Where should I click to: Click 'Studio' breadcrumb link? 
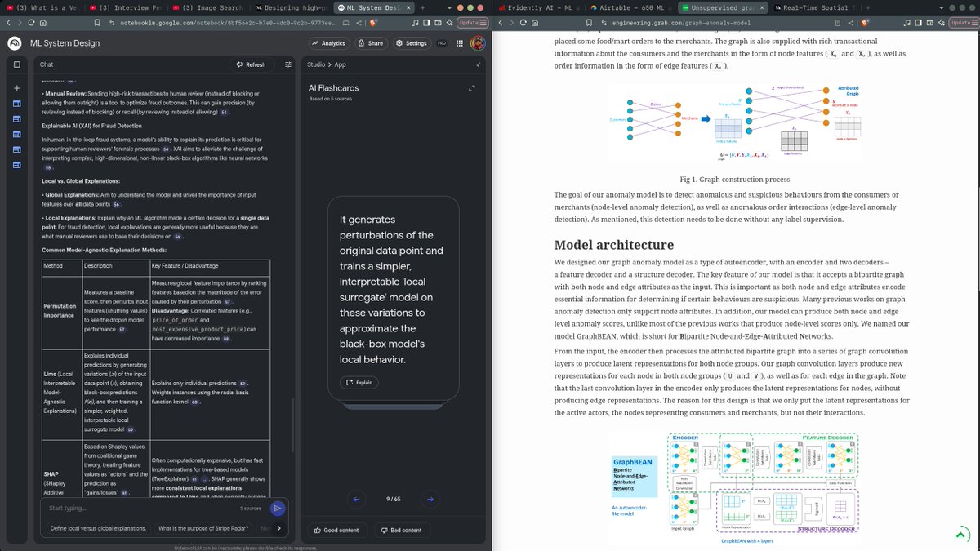coord(315,64)
